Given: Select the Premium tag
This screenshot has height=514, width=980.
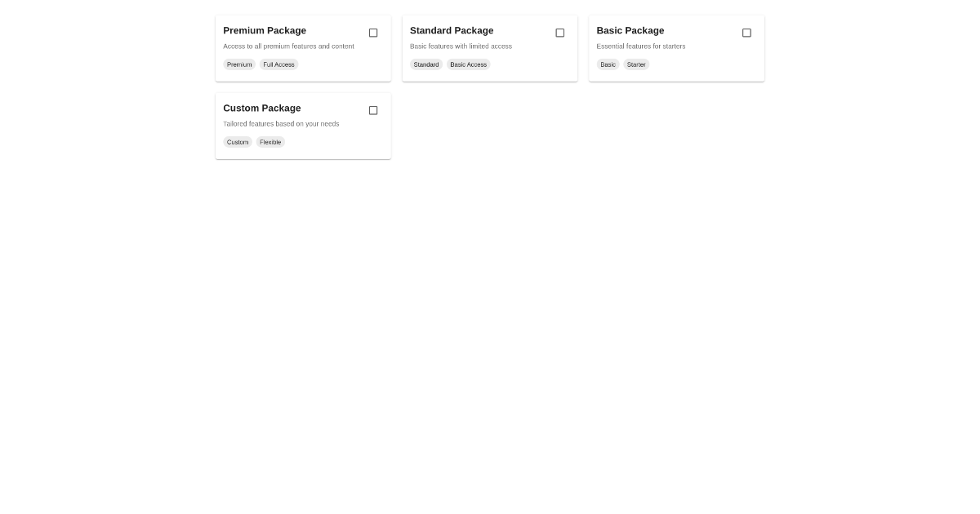Looking at the screenshot, I should [x=239, y=64].
